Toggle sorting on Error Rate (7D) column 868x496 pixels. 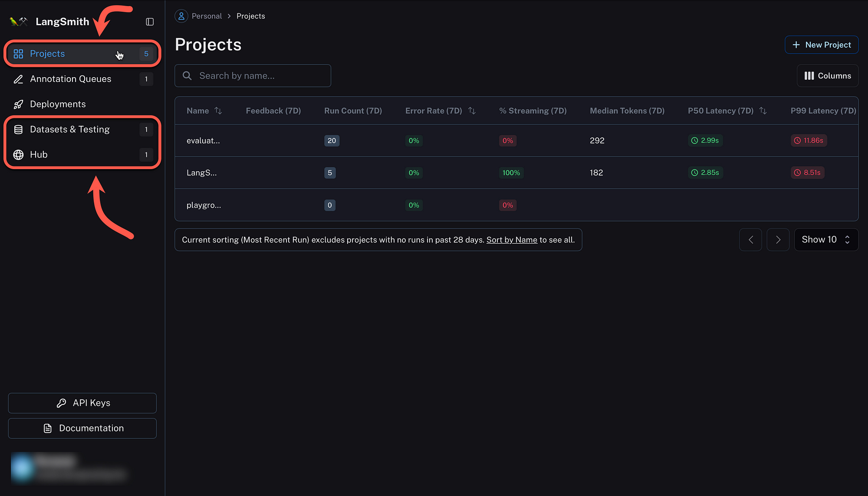(472, 111)
